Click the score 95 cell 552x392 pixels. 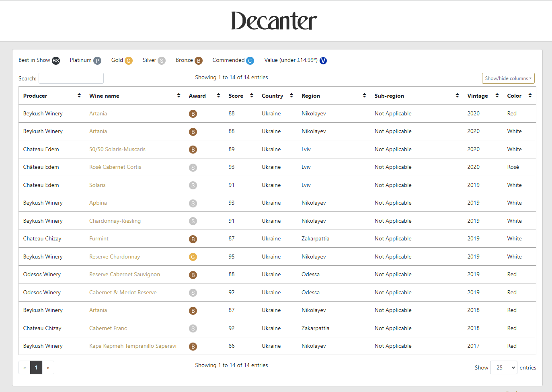pos(232,257)
